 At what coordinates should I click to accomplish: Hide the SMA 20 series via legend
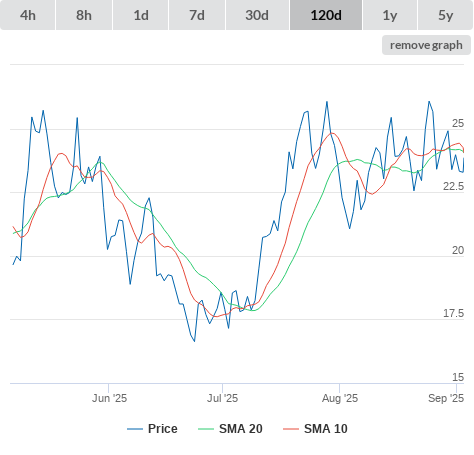click(241, 429)
